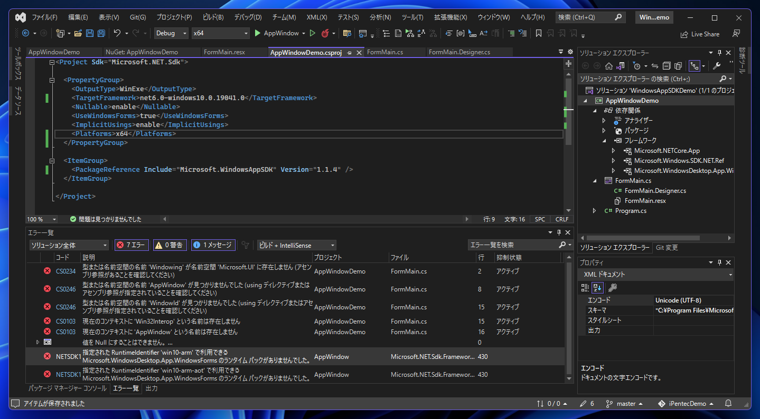Expand the アナライザー tree node

(x=603, y=121)
